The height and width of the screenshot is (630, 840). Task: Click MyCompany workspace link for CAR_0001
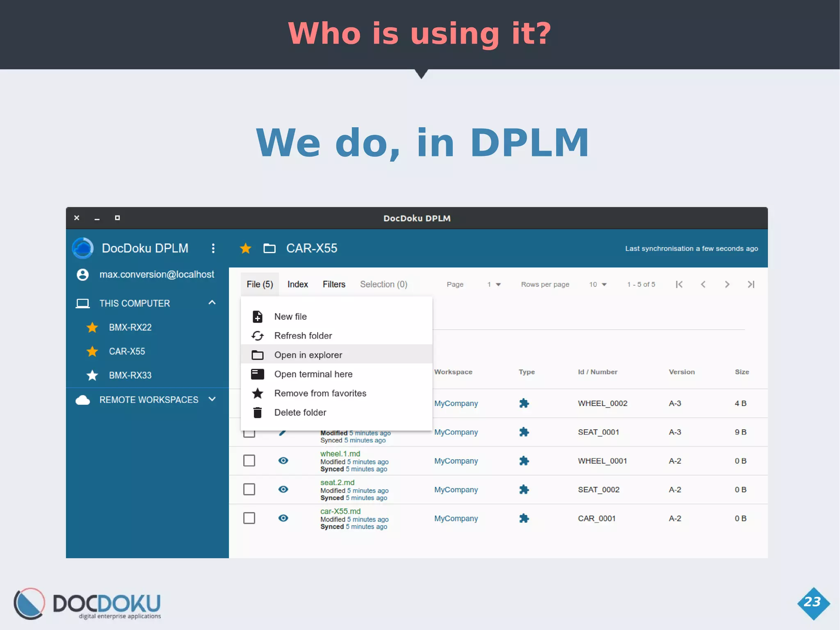tap(456, 518)
